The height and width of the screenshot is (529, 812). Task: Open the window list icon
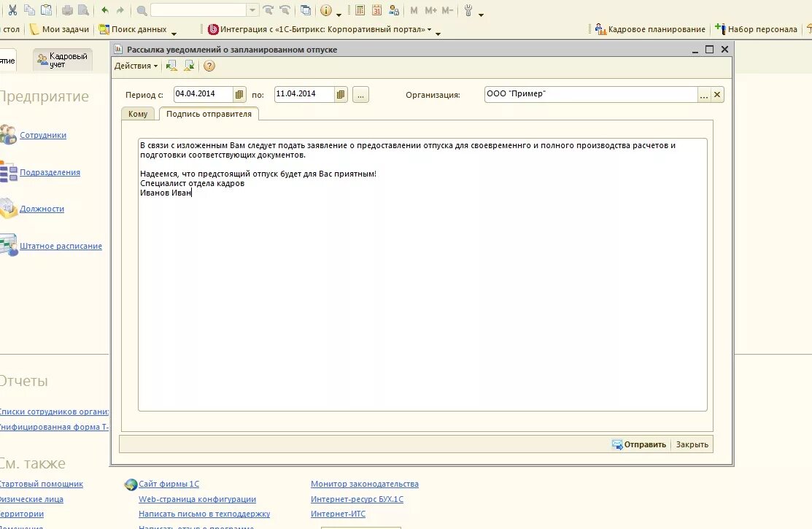tap(306, 9)
